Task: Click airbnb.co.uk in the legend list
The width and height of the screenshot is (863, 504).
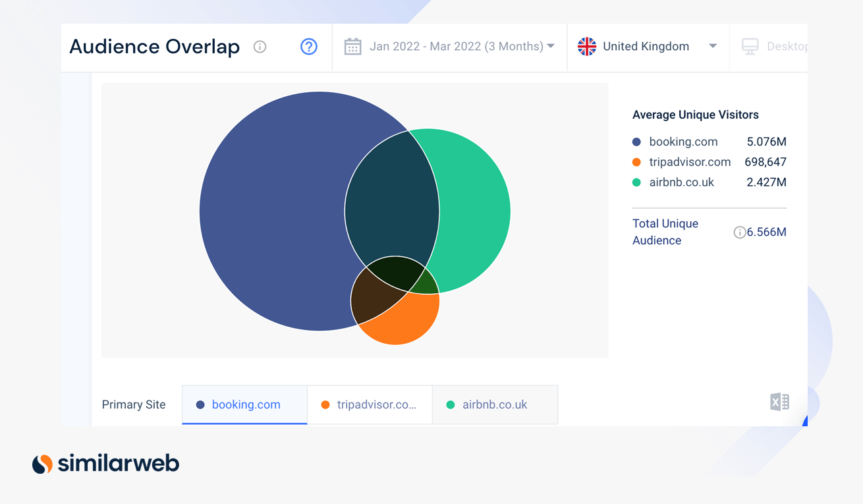Action: pos(681,182)
